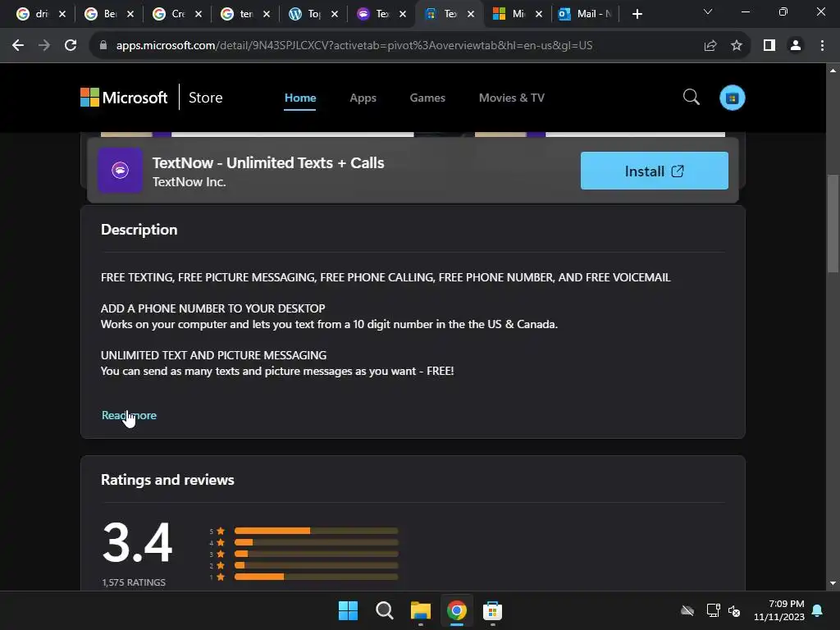Close the 'dri' Google tab
Image resolution: width=840 pixels, height=630 pixels.
point(62,14)
